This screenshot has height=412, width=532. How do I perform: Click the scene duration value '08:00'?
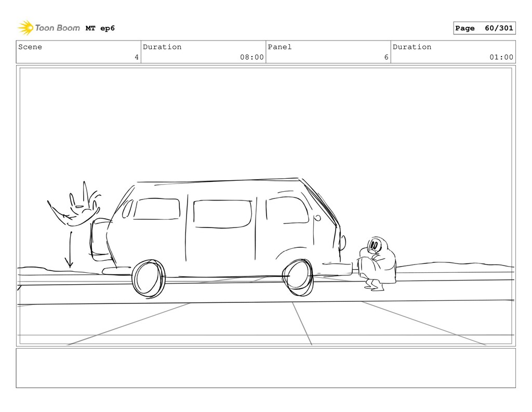coord(252,57)
